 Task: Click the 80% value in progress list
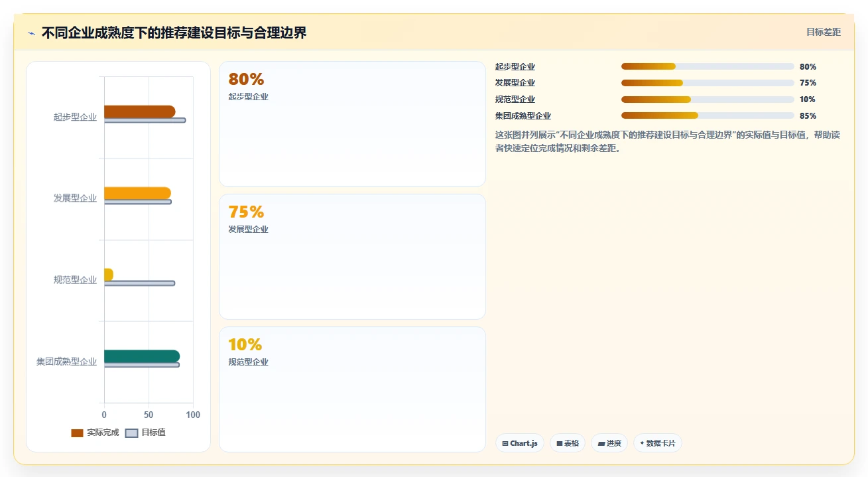click(x=808, y=67)
